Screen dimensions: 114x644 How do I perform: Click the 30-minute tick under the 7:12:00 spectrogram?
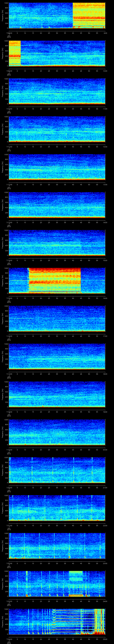pos(57,184)
